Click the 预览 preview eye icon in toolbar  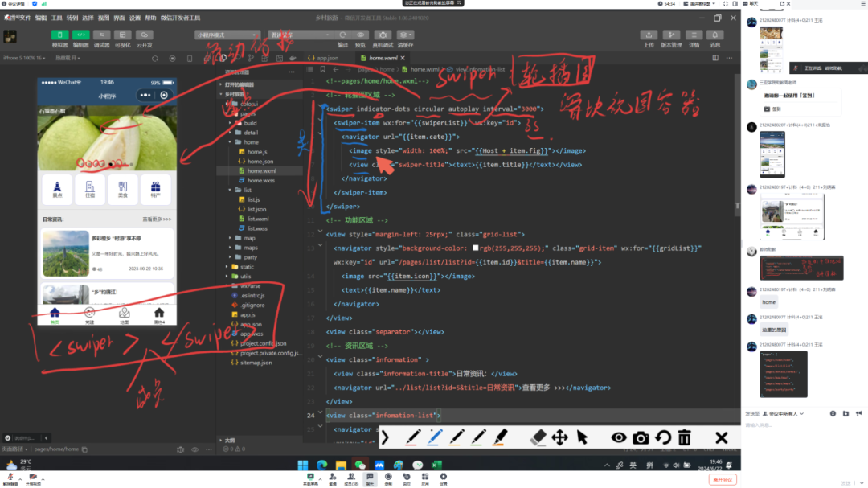click(x=360, y=35)
